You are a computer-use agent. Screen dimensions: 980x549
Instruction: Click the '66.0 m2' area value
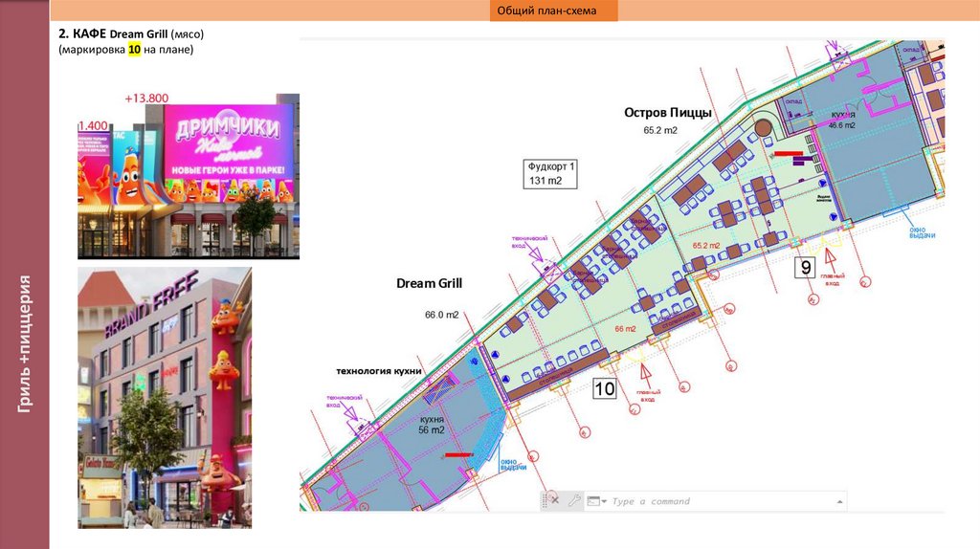442,315
